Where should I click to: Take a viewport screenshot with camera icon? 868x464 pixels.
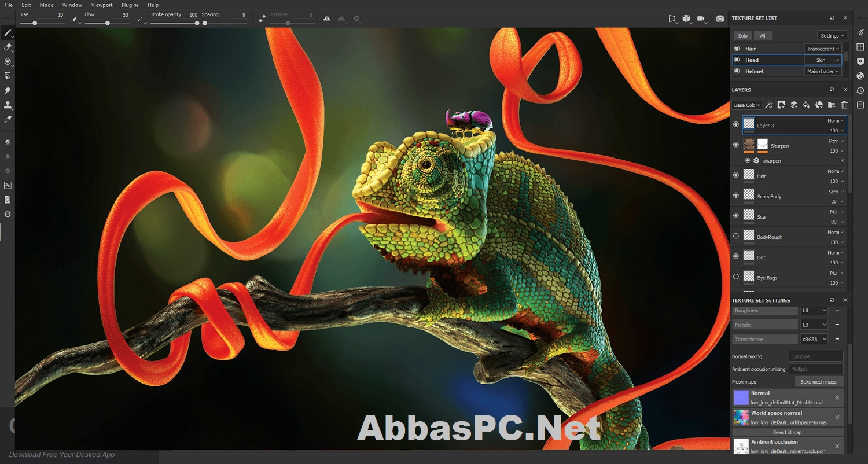tap(720, 19)
